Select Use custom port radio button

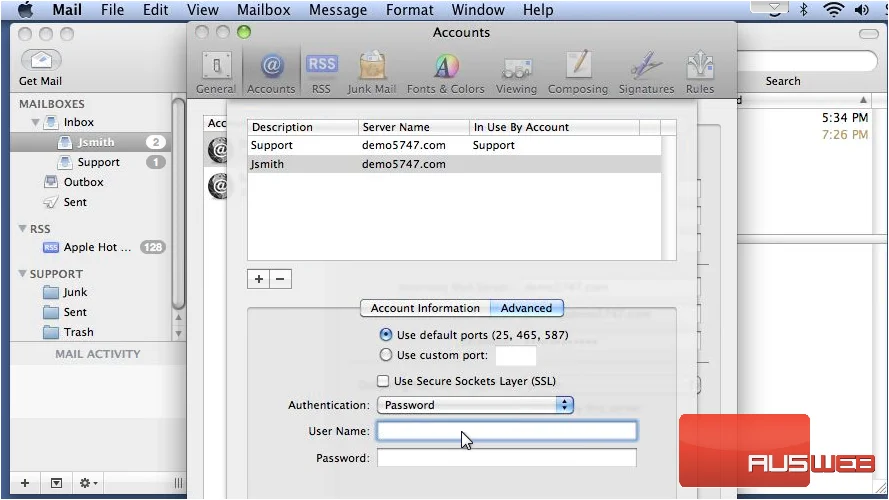[386, 355]
